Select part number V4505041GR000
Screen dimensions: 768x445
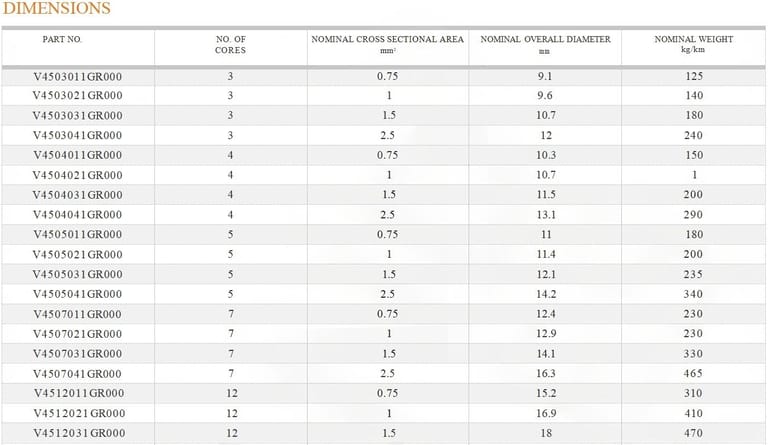point(77,294)
